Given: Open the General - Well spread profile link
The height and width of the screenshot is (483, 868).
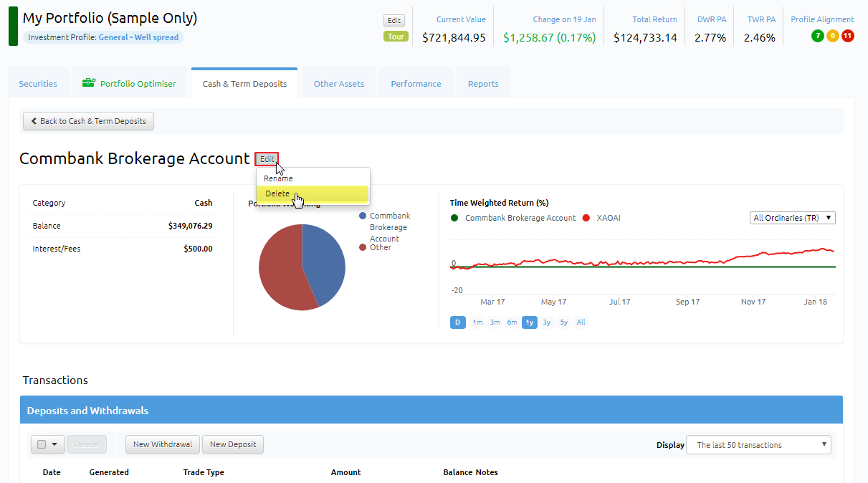Looking at the screenshot, I should click(138, 37).
